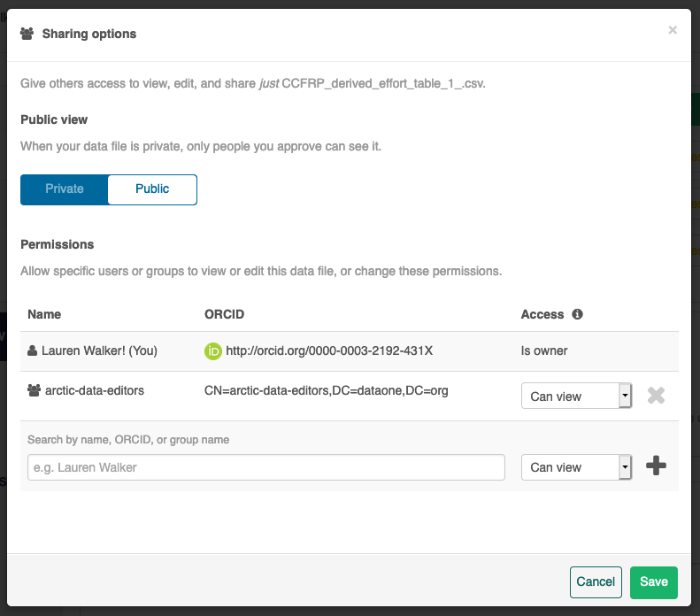Click the green ORCID iD logo

point(212,351)
